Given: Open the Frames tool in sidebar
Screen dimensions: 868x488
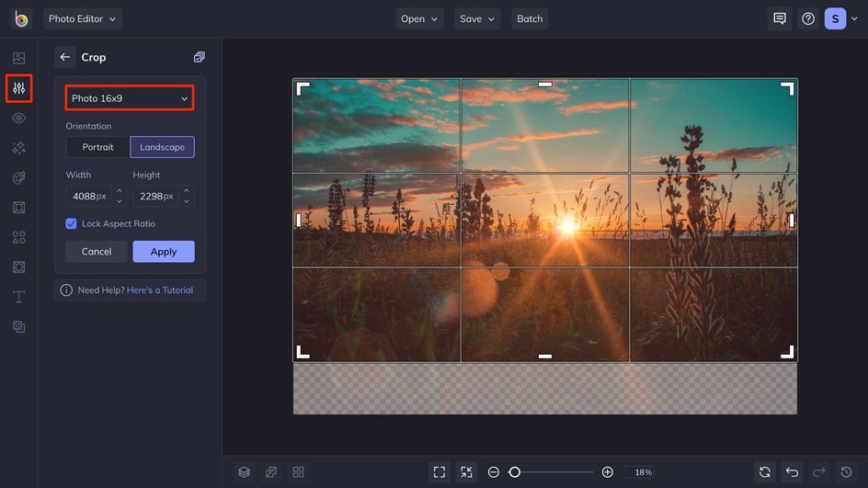Looking at the screenshot, I should click(x=18, y=208).
